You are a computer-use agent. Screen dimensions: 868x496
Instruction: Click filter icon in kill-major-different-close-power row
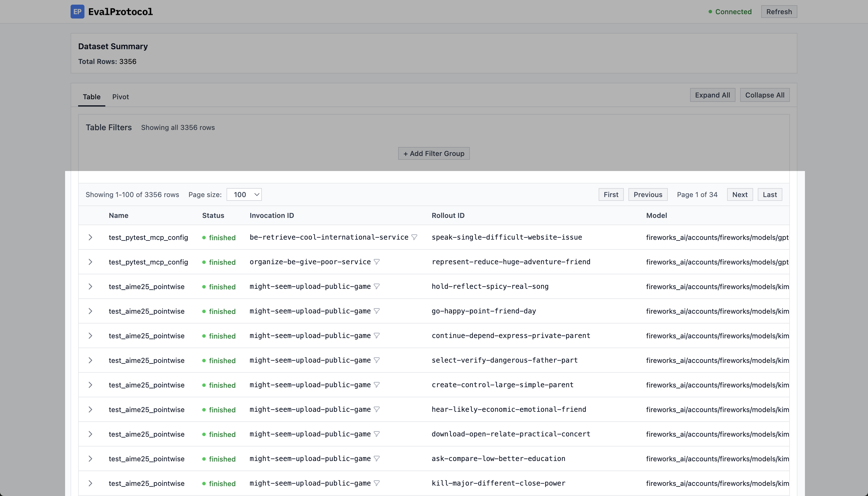[377, 483]
